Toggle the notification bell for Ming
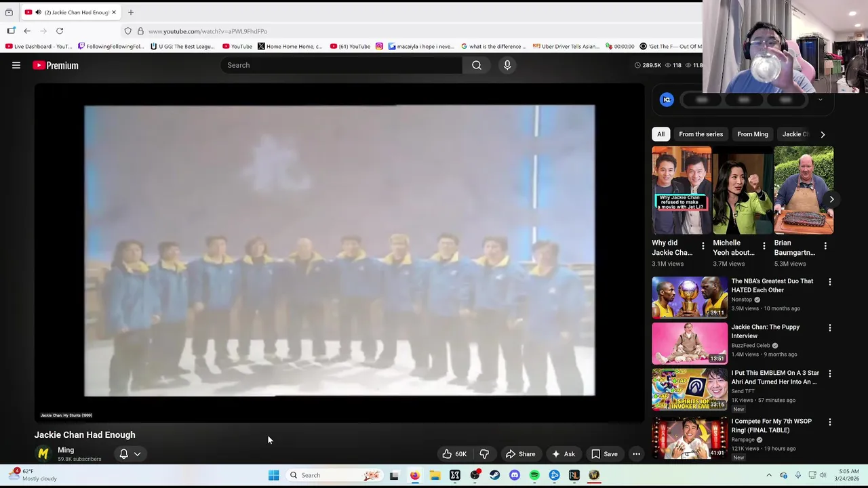 click(123, 454)
